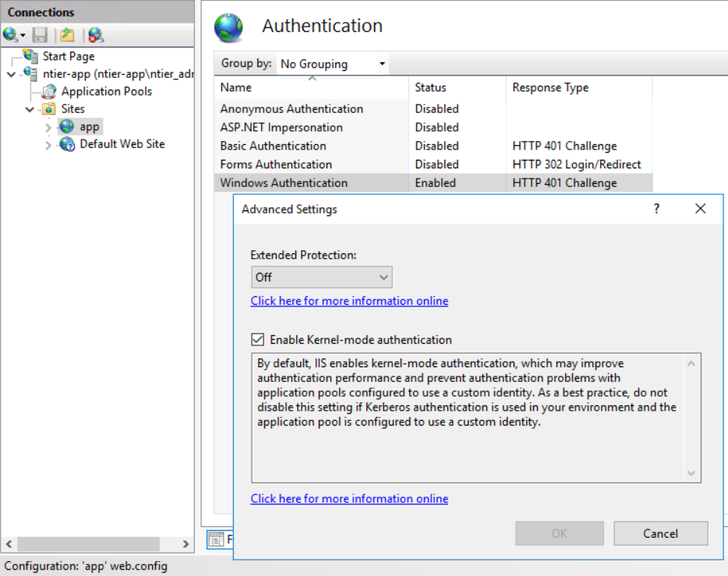
Task: Click the Create New Connection globe icon
Action: coord(10,35)
